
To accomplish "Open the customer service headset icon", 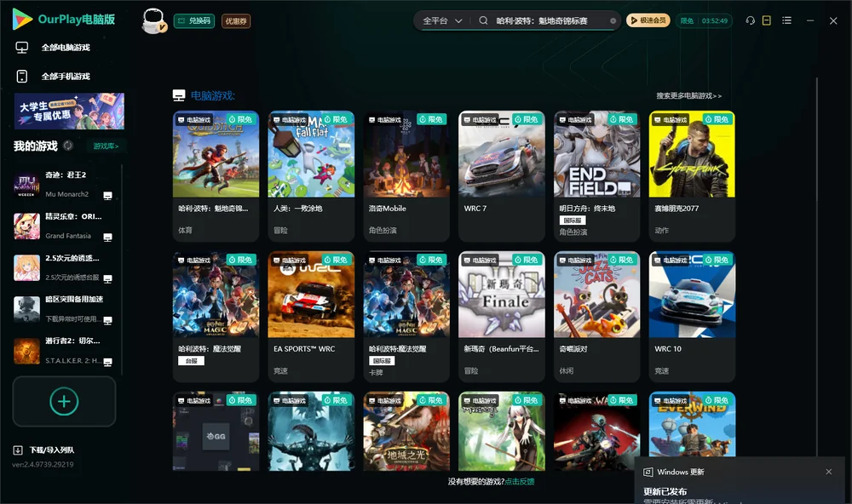I will (x=750, y=20).
